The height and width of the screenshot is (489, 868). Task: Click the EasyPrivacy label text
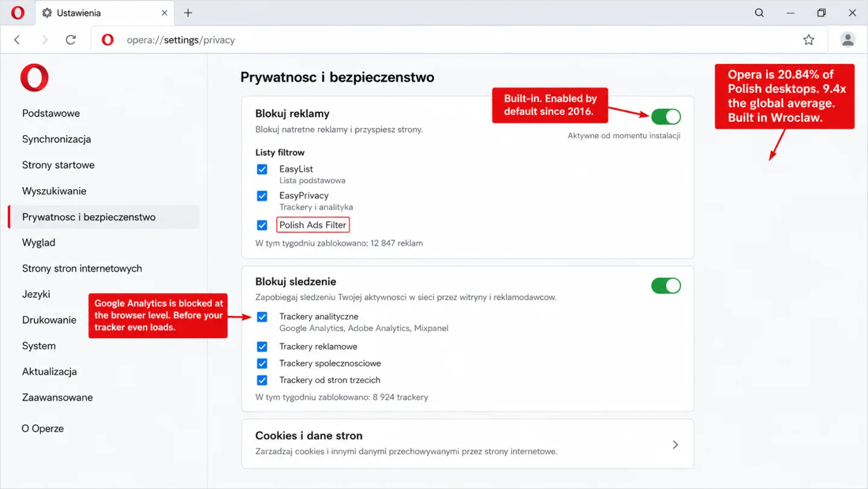point(304,196)
